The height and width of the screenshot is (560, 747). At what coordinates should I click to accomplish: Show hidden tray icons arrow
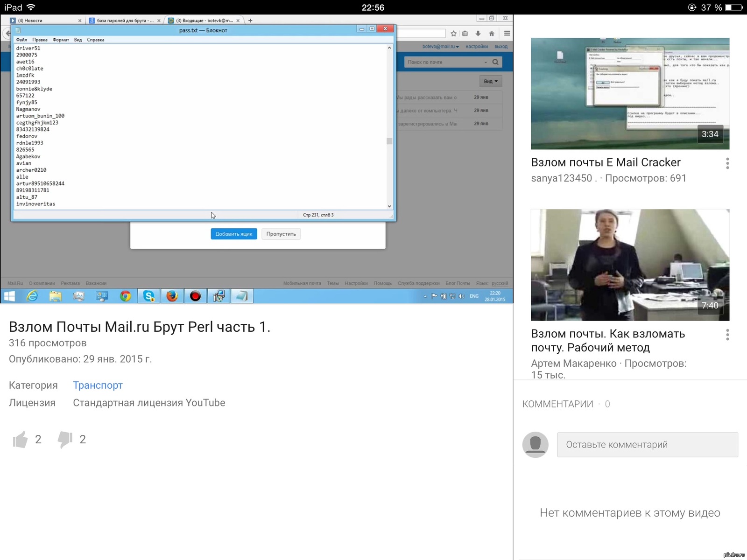pos(425,296)
